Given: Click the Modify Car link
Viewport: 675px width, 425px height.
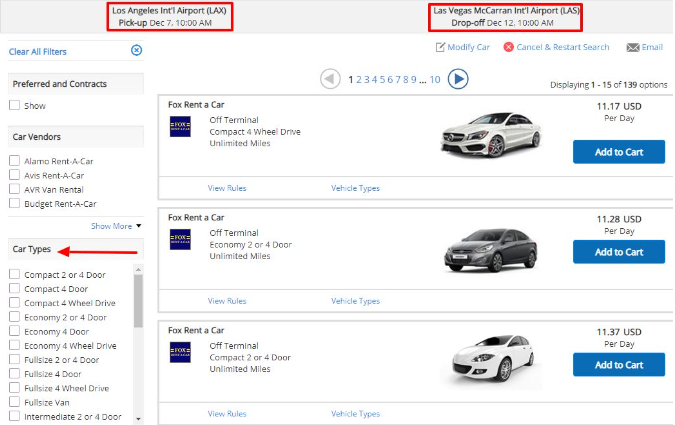Looking at the screenshot, I should [468, 47].
